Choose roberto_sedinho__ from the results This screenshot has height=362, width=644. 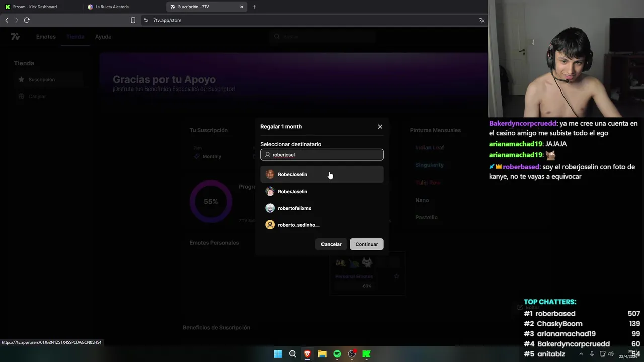tap(322, 225)
